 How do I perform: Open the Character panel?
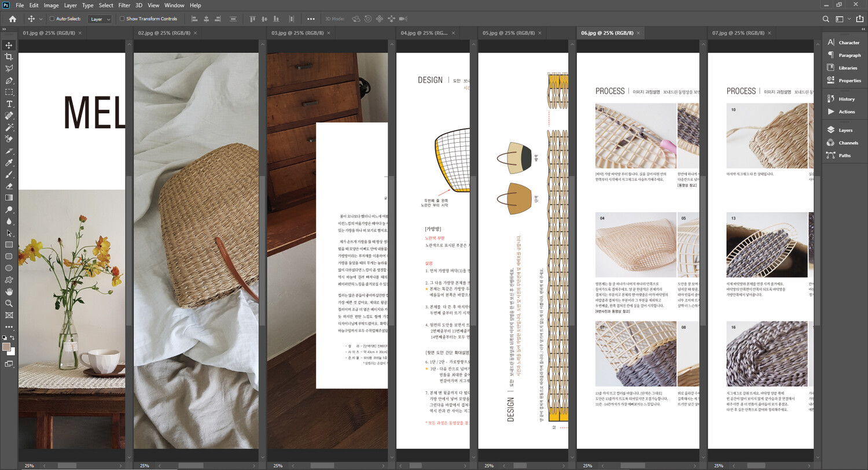click(x=848, y=43)
